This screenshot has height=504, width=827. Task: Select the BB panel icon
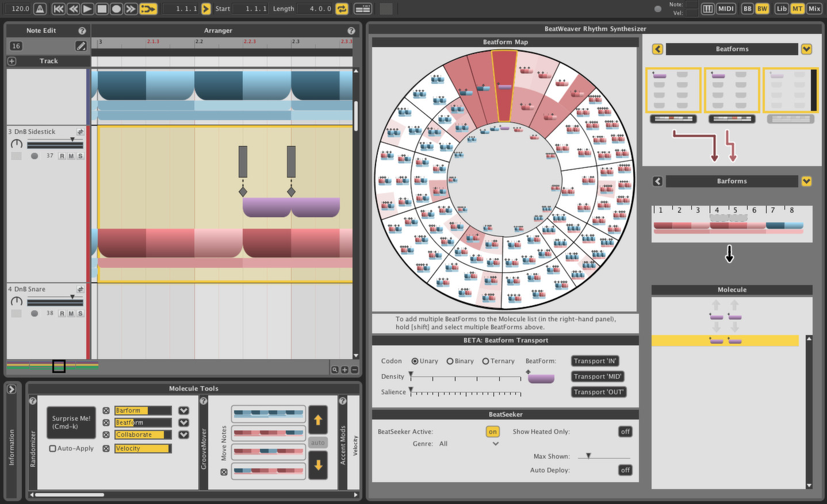tap(746, 9)
